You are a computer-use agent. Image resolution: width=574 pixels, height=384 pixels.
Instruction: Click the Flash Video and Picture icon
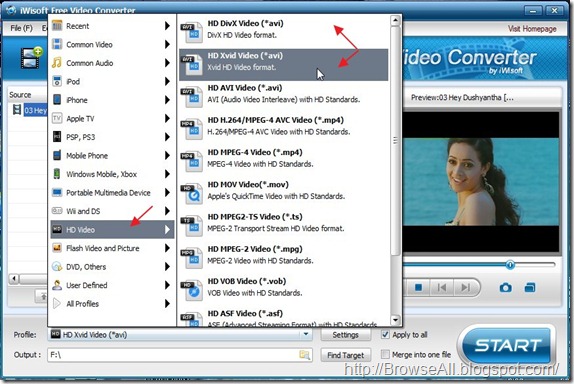click(57, 248)
